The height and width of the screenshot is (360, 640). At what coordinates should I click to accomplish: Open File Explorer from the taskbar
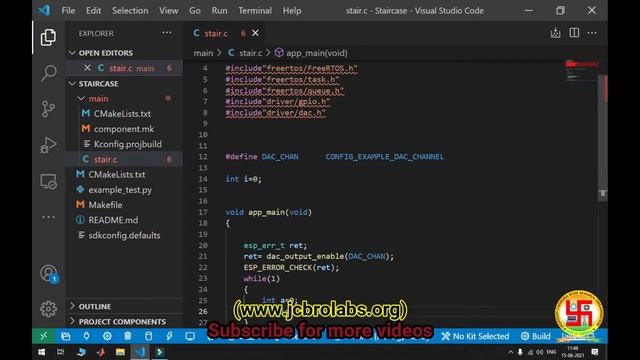[x=120, y=352]
